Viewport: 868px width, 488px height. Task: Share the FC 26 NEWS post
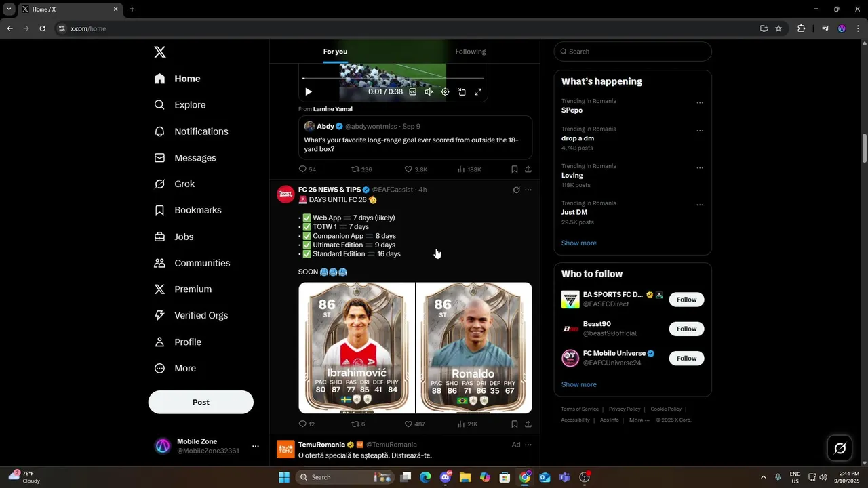[x=528, y=424]
